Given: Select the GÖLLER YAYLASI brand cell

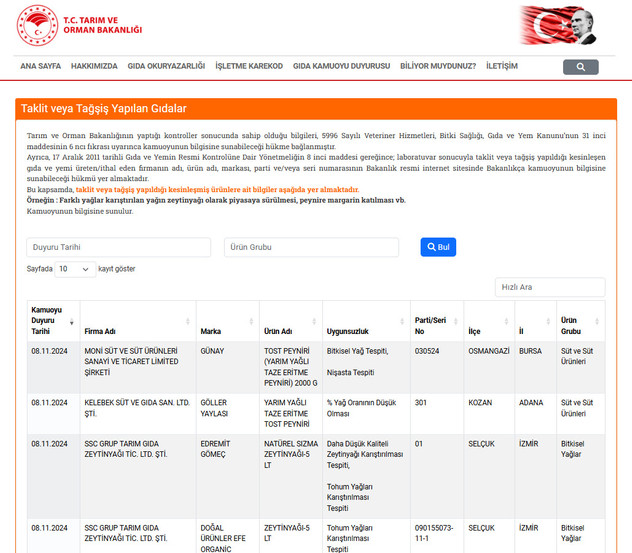Looking at the screenshot, I should (x=228, y=414).
